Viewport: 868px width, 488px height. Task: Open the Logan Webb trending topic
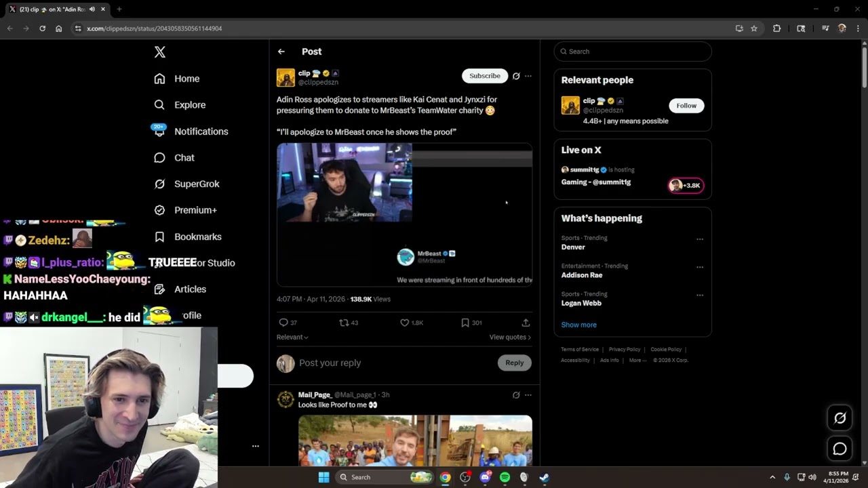tap(581, 303)
